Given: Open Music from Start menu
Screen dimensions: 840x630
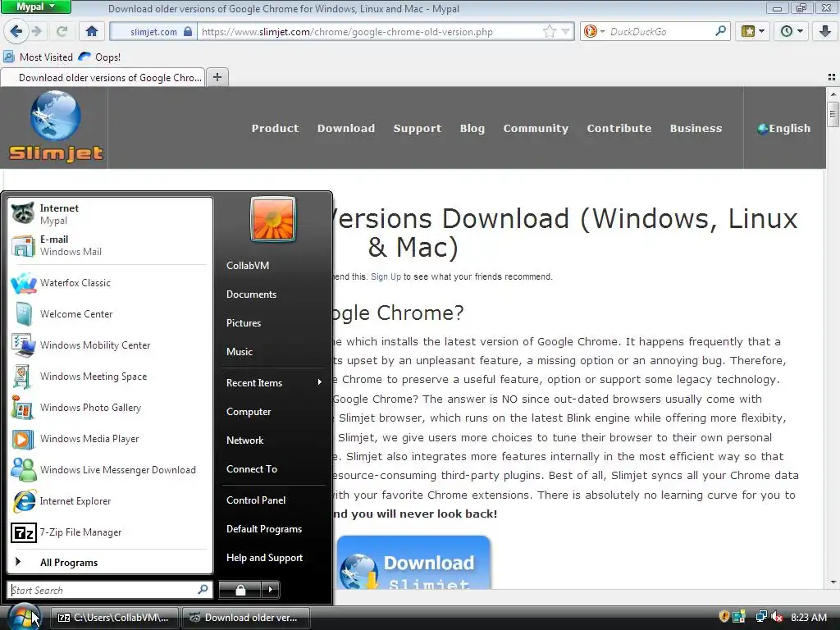Looking at the screenshot, I should [273, 351].
